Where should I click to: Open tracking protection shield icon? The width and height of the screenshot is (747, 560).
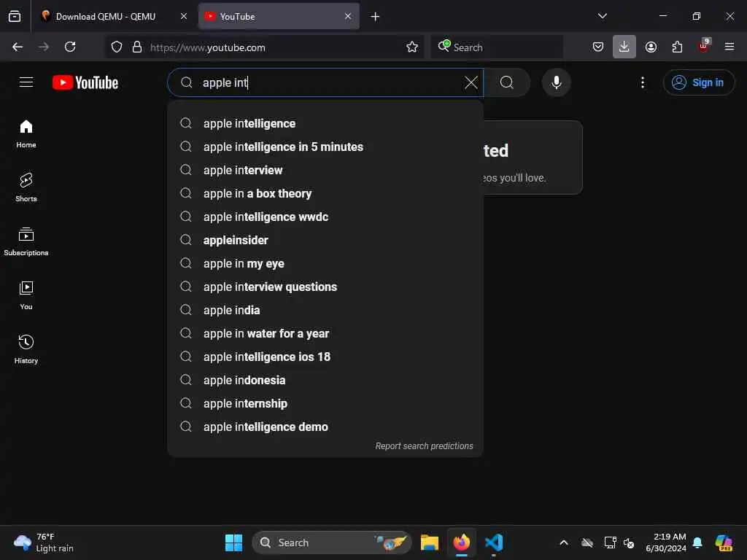pyautogui.click(x=117, y=47)
